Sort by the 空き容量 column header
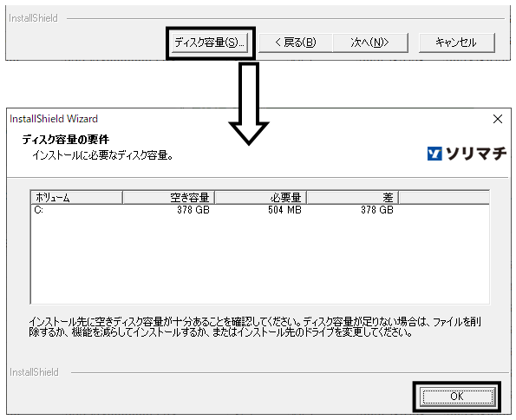The image size is (516, 420). (x=169, y=197)
